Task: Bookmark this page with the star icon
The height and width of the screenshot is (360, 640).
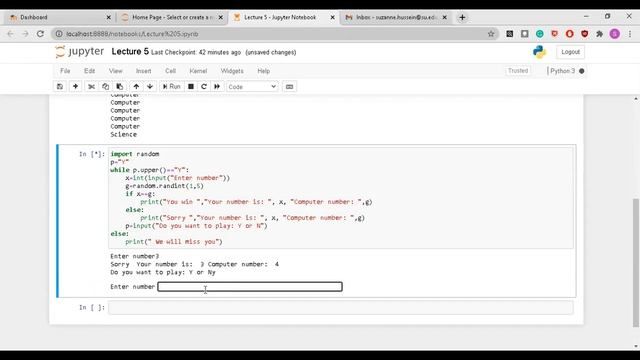Action: 491,34
